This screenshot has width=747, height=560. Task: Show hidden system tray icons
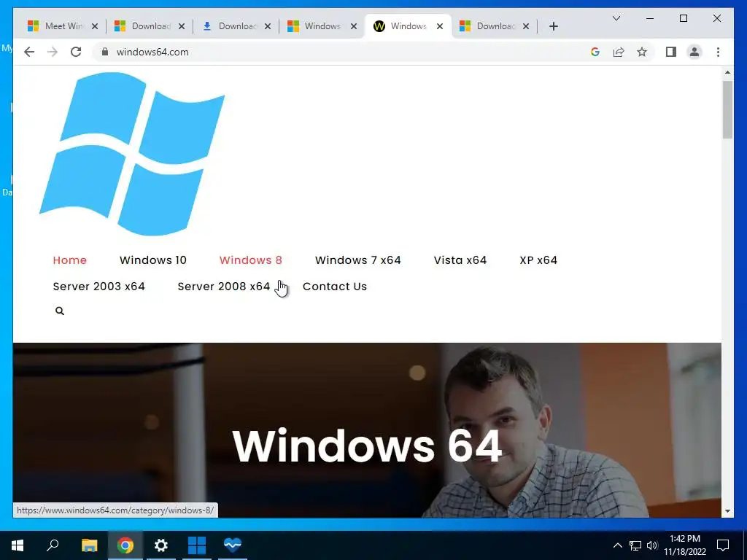point(617,545)
